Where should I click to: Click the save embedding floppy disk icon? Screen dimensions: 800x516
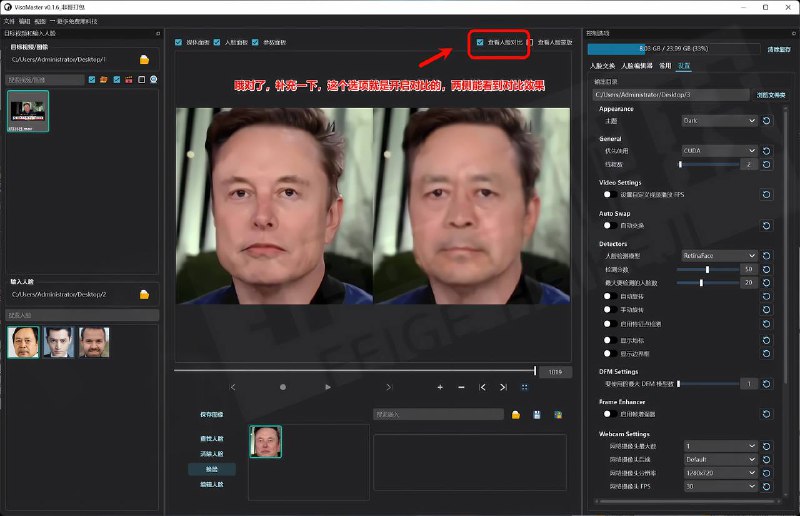[537, 414]
